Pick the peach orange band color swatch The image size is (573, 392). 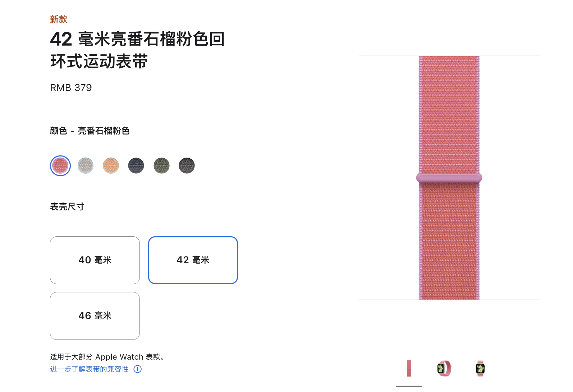[x=111, y=166]
